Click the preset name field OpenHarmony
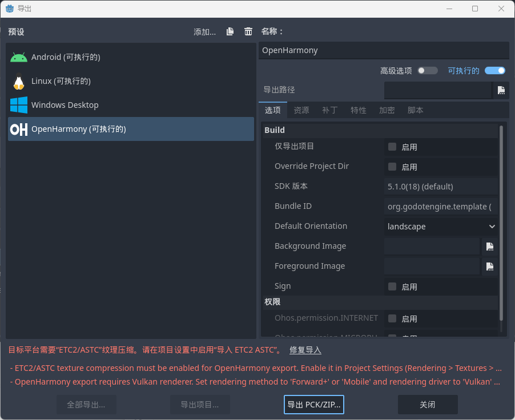The height and width of the screenshot is (420, 515). (x=384, y=50)
